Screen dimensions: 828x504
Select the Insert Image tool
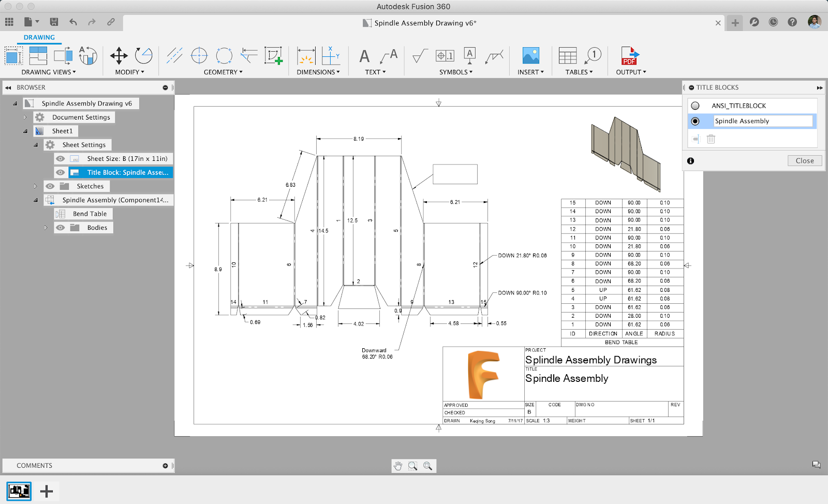[x=530, y=56]
